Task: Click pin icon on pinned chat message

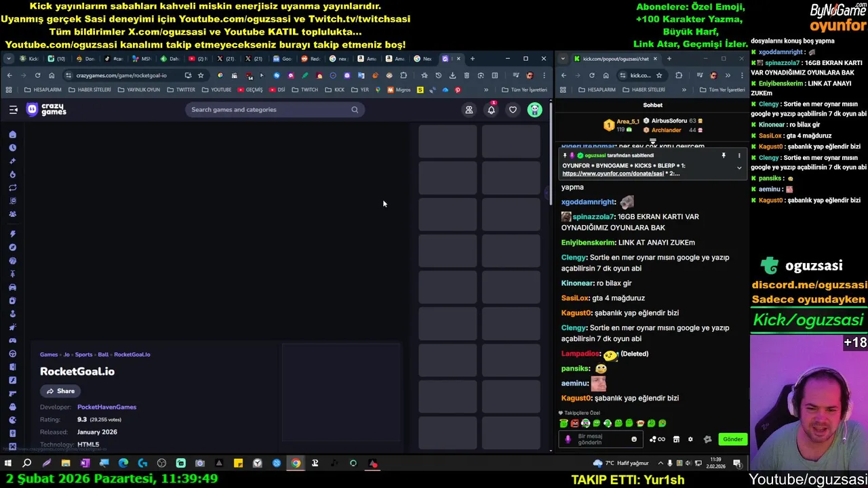Action: click(724, 156)
